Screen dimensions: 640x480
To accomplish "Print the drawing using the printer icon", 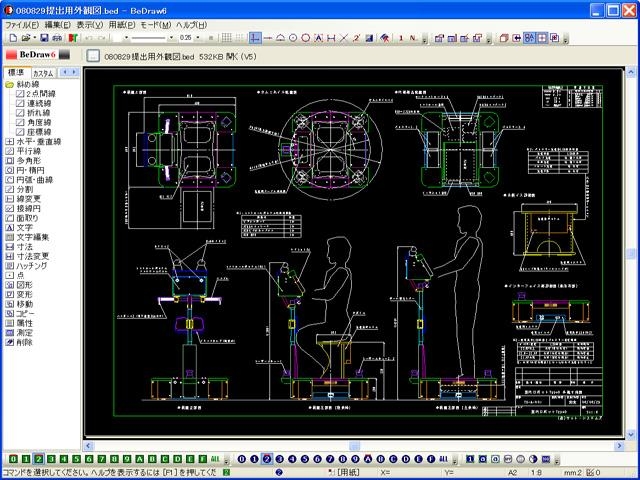I will pos(57,38).
